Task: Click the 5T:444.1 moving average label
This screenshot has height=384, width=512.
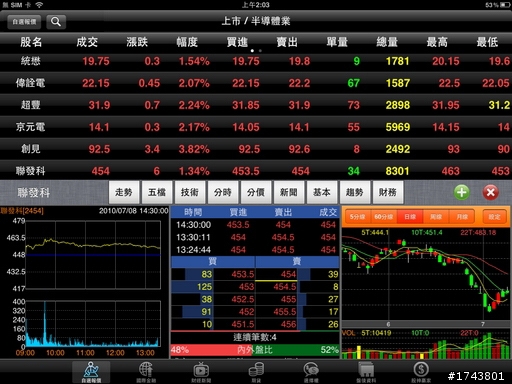Action: [375, 232]
